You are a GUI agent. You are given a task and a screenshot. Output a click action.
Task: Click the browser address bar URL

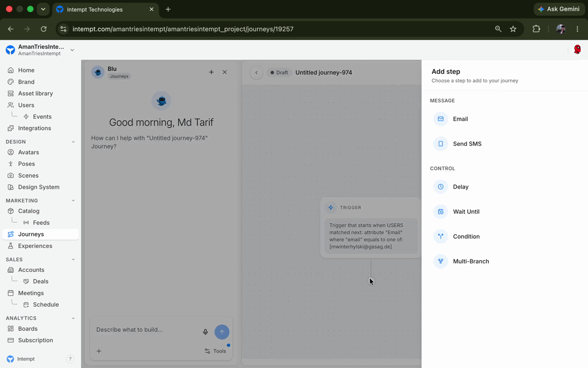click(183, 29)
